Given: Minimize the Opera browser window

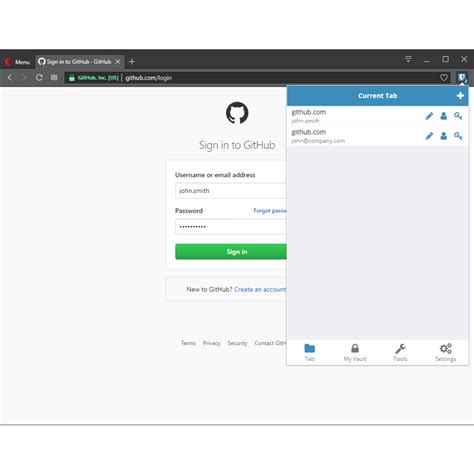Looking at the screenshot, I should [427, 60].
